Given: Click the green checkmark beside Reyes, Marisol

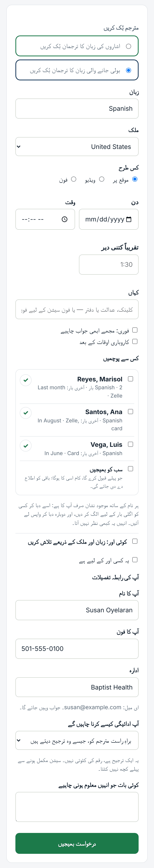Looking at the screenshot, I should 26,380.
